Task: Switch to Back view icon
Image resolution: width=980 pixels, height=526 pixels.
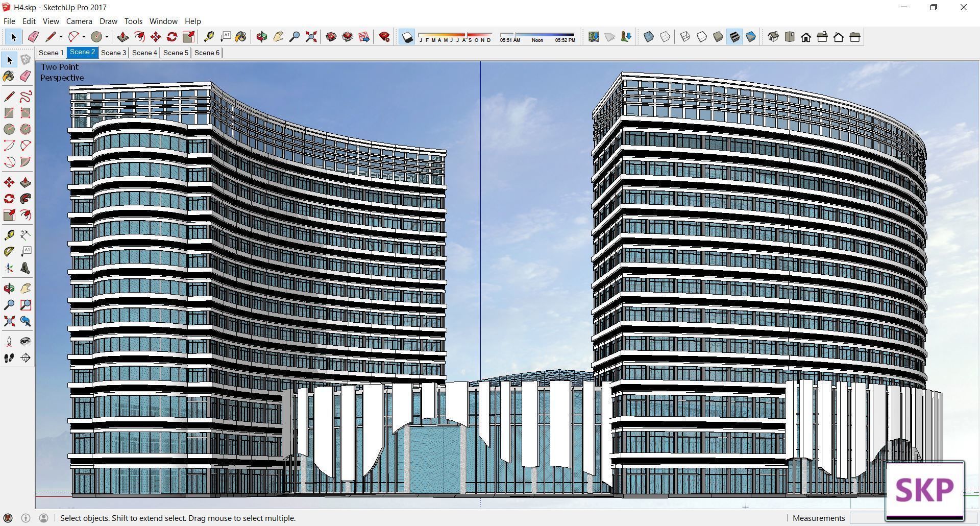Action: (x=839, y=37)
